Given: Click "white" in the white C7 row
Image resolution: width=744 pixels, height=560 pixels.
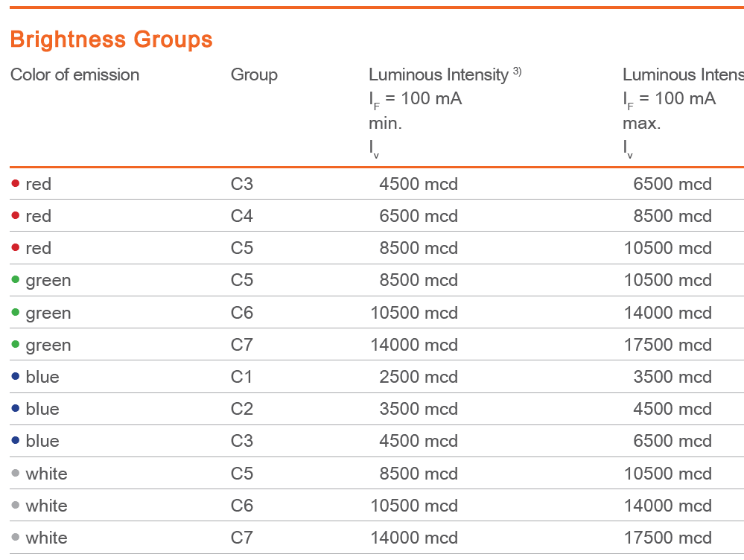Looking at the screenshot, I should tap(46, 538).
